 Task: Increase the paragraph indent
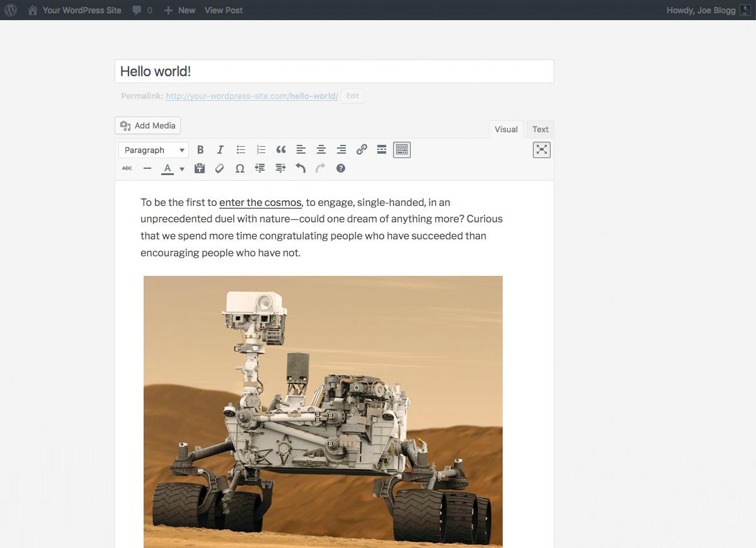(280, 168)
